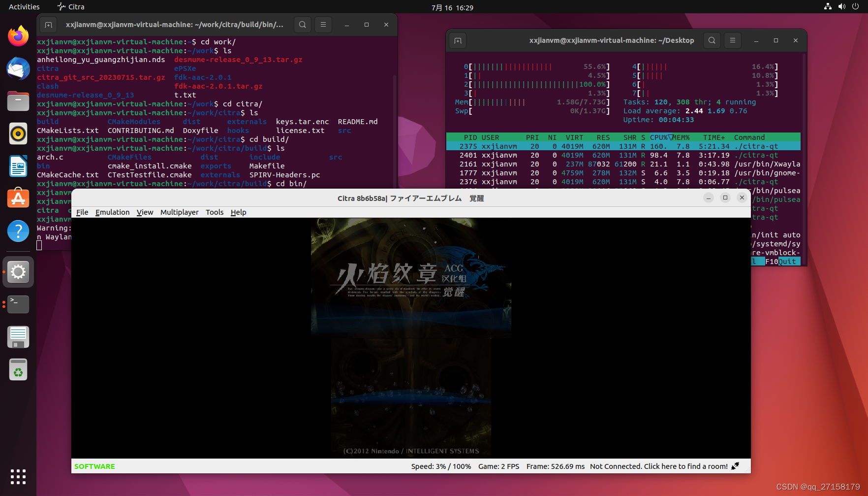Show Applications grid from the dock
The width and height of the screenshot is (868, 496).
(x=18, y=476)
